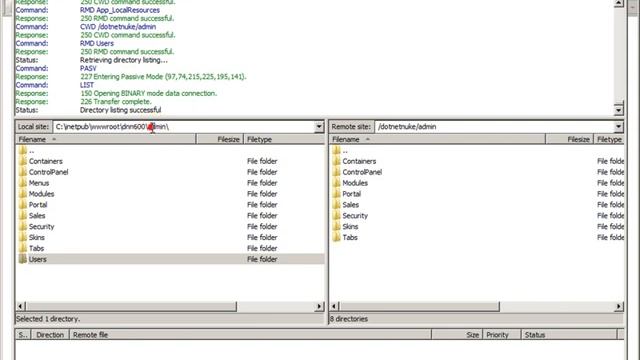
Task: Select the Security folder in local pane
Action: [x=41, y=227]
